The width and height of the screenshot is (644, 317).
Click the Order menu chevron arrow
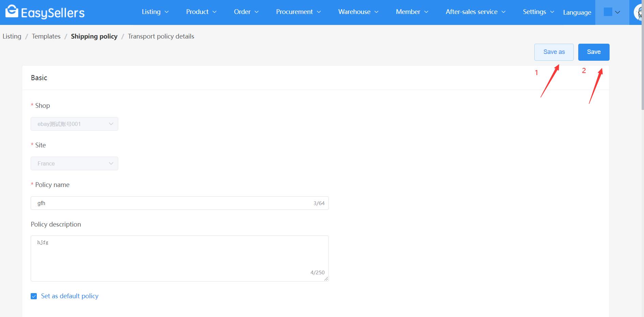257,12
